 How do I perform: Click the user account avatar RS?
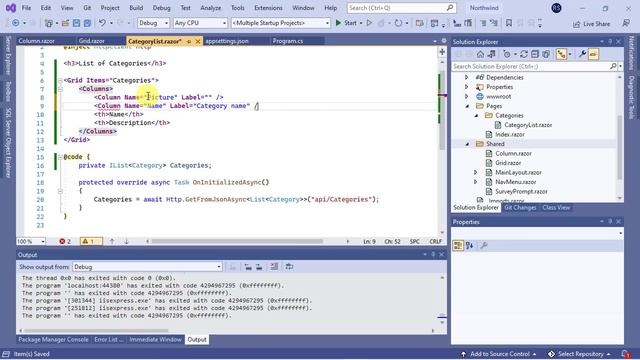556,8
